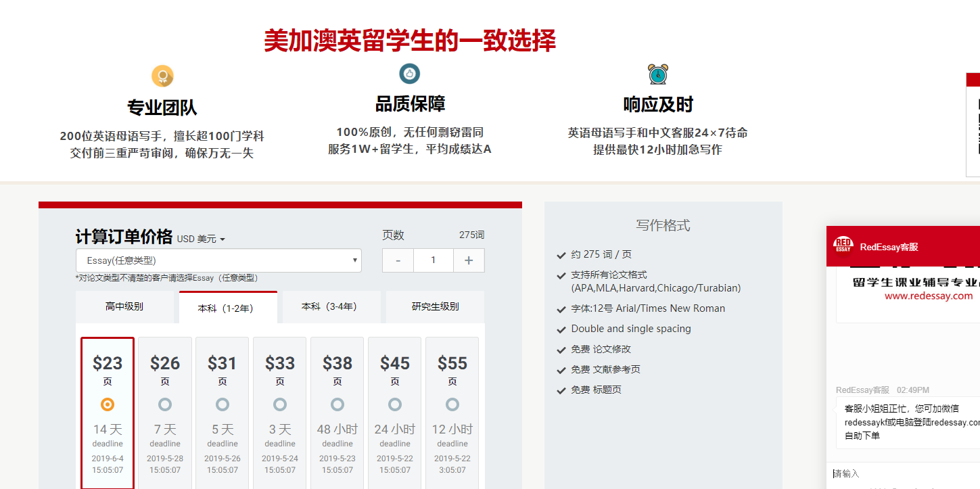Screen dimensions: 980x489
Task: Click the RedEssay logo in chat header
Action: click(x=843, y=245)
